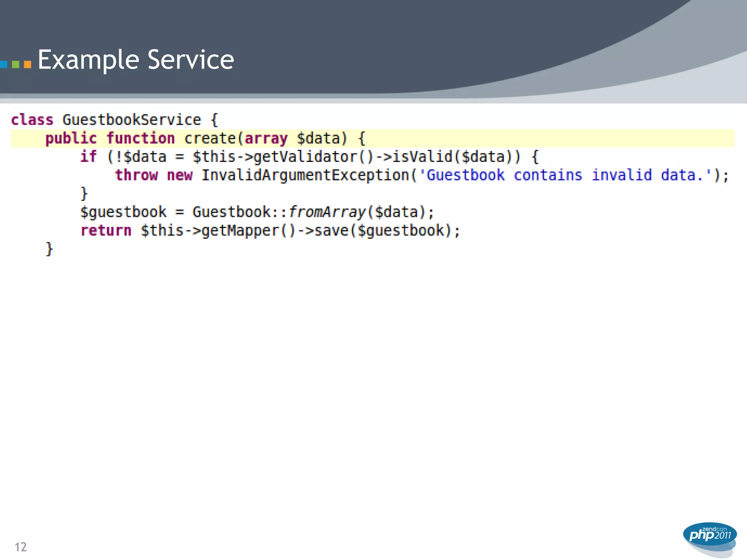Click the italic fromArray method
Screen dimensions: 747x560
[x=327, y=212]
